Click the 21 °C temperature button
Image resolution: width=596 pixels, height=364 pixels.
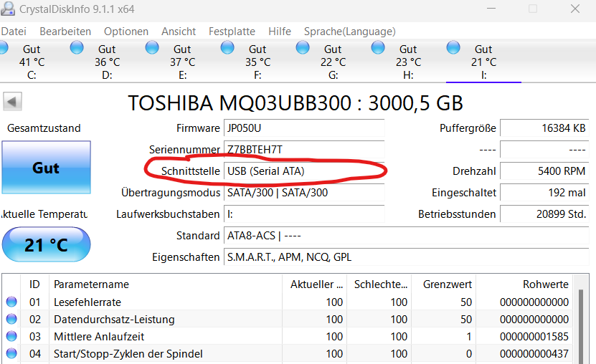(47, 244)
